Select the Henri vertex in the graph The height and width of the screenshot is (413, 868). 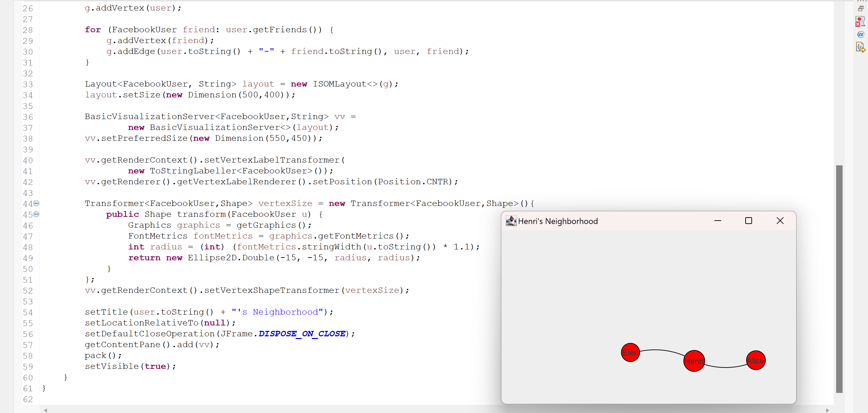[694, 361]
